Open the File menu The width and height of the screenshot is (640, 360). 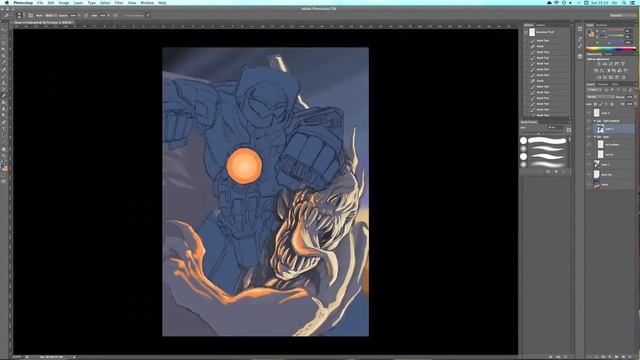click(x=40, y=2)
